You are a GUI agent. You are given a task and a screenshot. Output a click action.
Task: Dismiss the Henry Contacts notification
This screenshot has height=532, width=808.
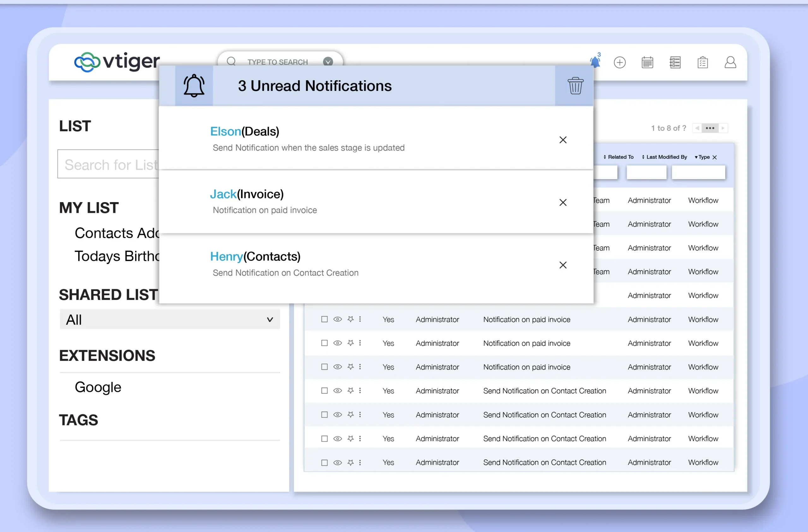click(563, 265)
